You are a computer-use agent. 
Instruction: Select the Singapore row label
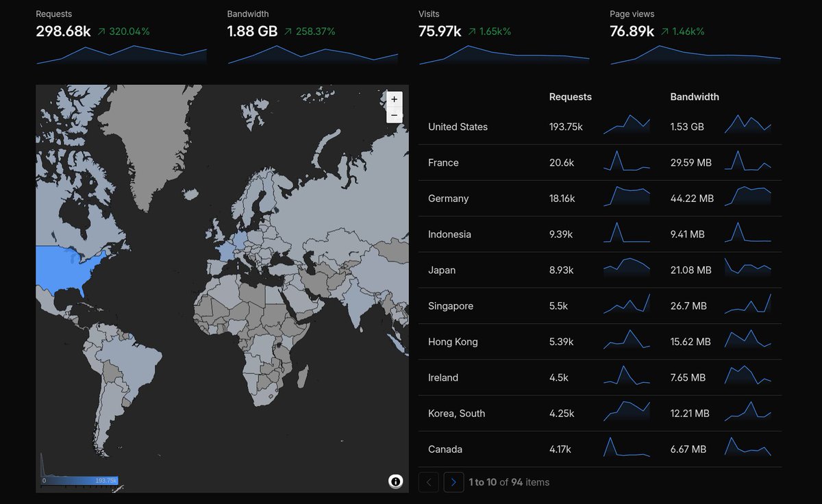pos(451,306)
